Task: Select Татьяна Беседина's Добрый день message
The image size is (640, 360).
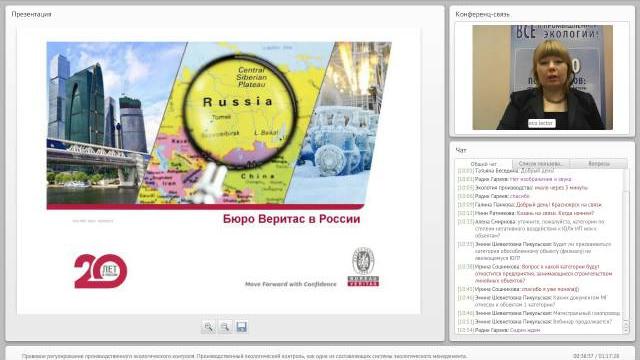Action: coord(506,171)
